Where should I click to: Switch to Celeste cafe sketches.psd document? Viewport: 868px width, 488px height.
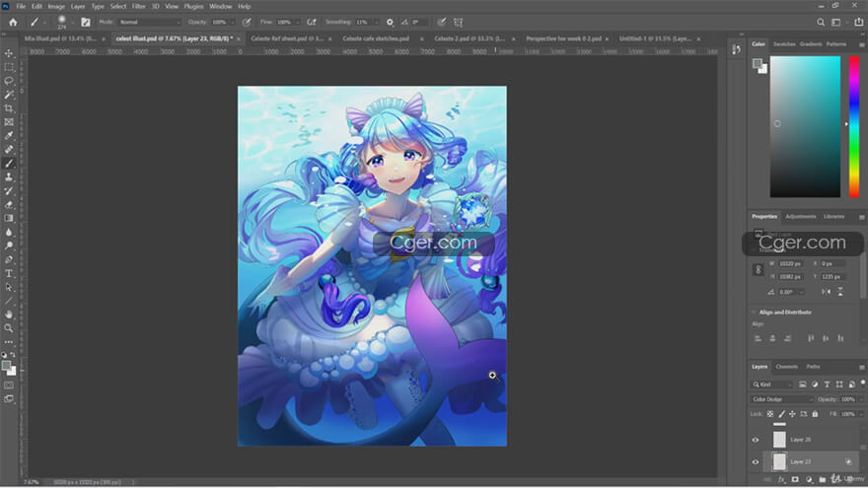376,38
